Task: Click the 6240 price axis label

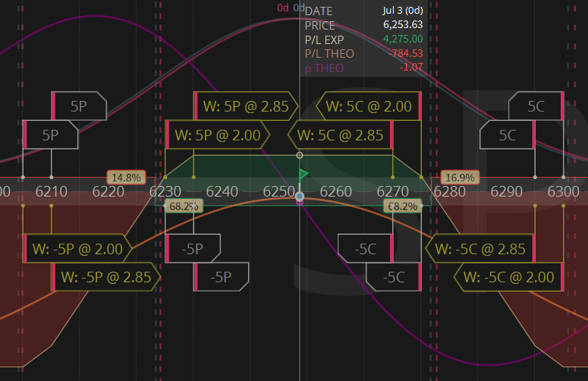Action: pos(222,191)
